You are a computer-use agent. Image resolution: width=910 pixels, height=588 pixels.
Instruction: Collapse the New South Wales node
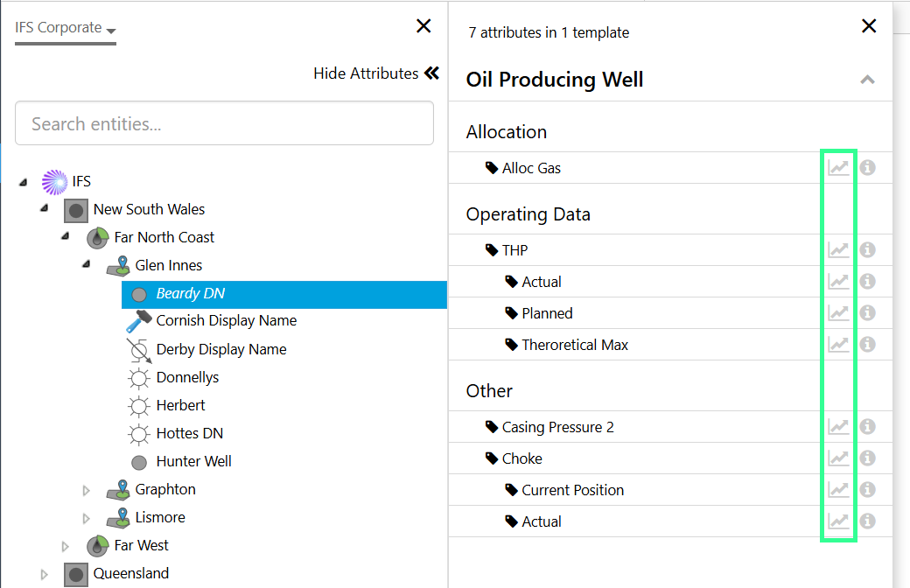(45, 209)
